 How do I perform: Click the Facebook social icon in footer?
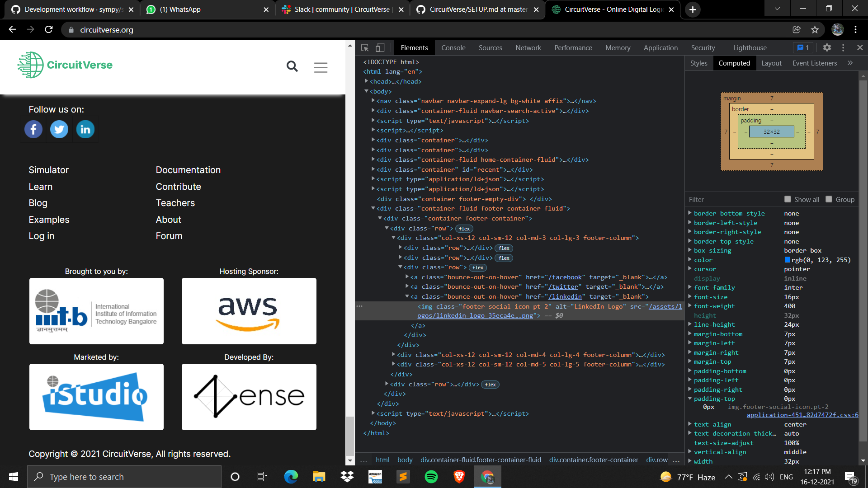(33, 130)
